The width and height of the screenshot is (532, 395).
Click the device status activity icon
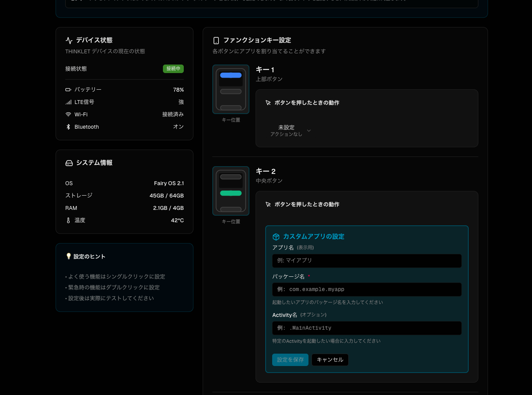[69, 40]
